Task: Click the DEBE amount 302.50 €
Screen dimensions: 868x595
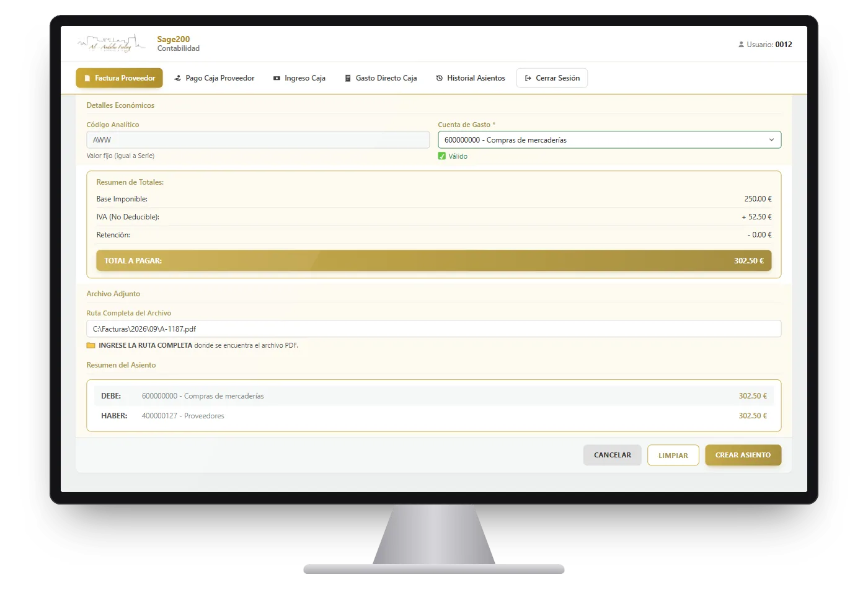Action: [753, 396]
